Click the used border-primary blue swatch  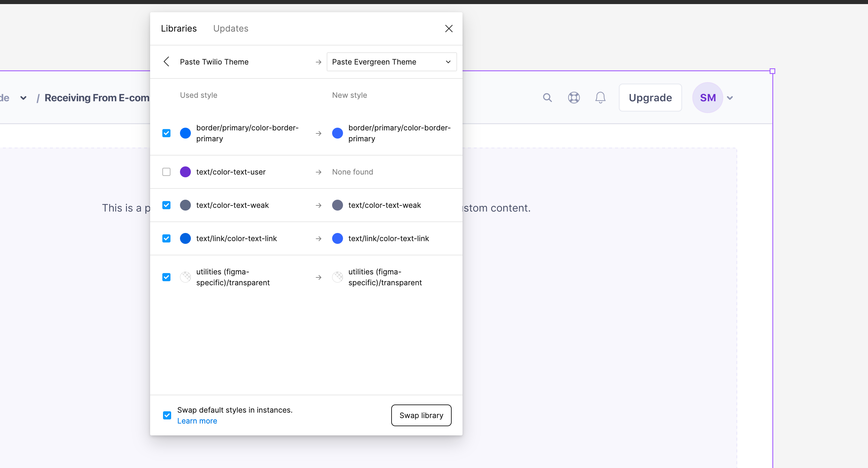coord(185,133)
